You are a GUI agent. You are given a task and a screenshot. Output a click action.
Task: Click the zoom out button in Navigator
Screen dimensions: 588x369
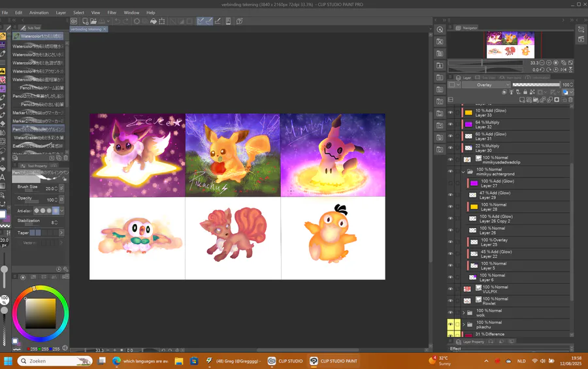[x=542, y=63]
